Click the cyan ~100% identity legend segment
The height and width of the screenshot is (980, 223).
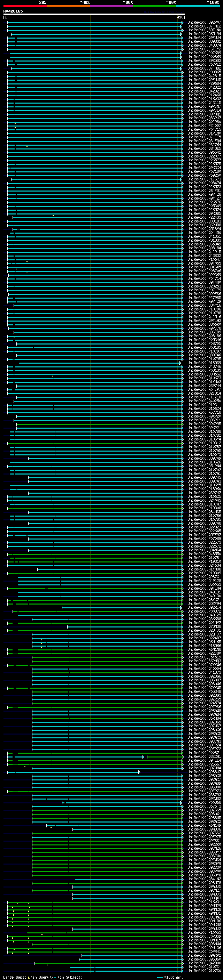[x=198, y=6]
